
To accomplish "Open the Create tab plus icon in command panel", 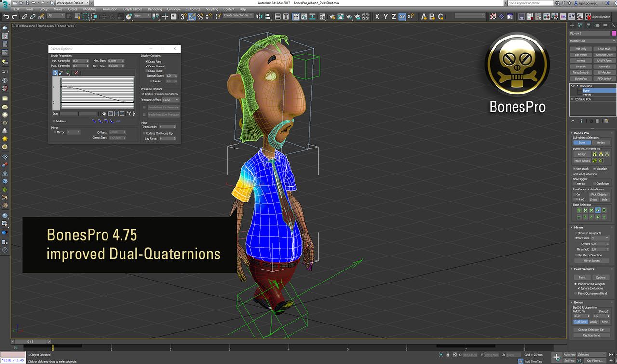I will point(572,25).
